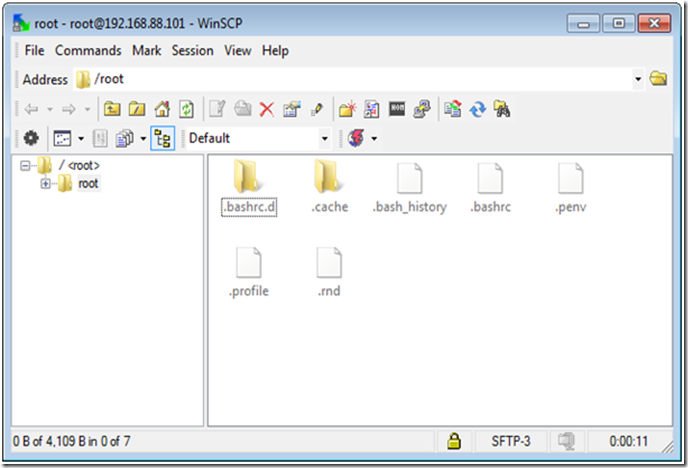
Task: Open the queue options dropdown arrow
Action: click(x=143, y=139)
